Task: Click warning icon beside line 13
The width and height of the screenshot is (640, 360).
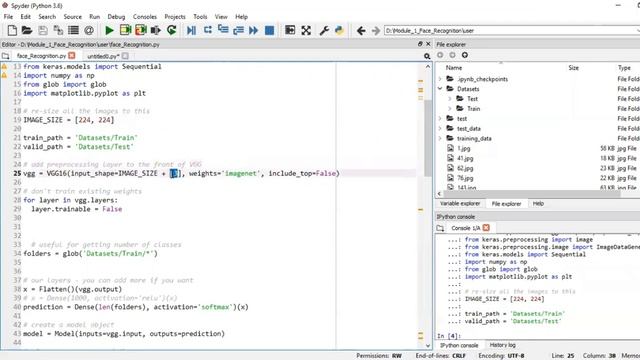Action: (x=4, y=67)
